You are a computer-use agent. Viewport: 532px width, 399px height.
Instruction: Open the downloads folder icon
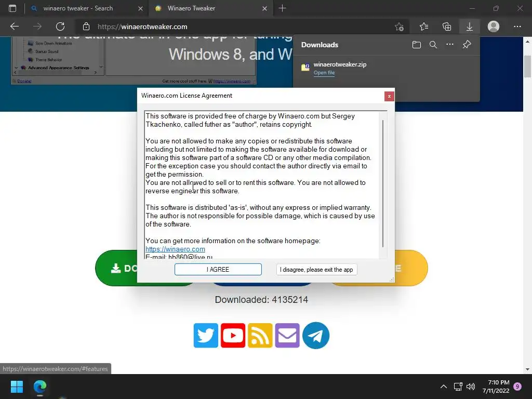tap(417, 45)
